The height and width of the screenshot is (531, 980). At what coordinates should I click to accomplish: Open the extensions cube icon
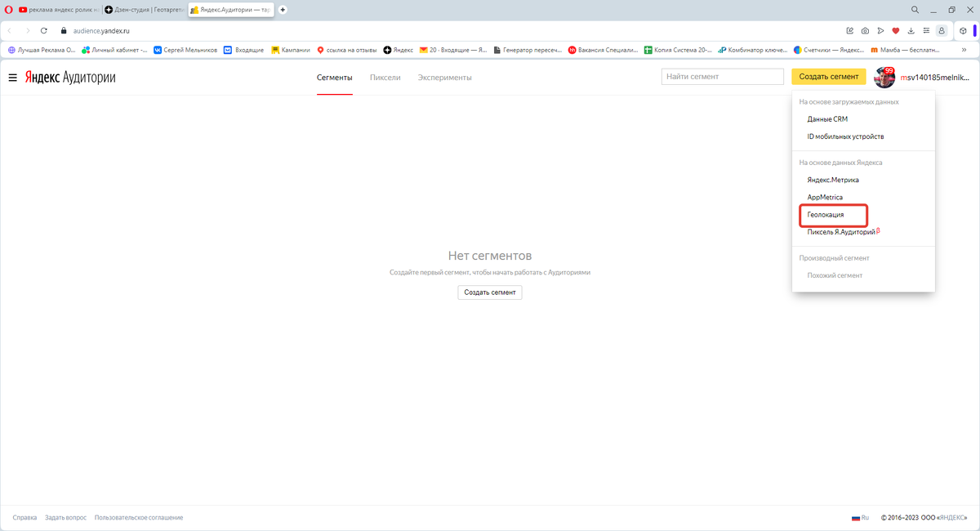(x=964, y=30)
